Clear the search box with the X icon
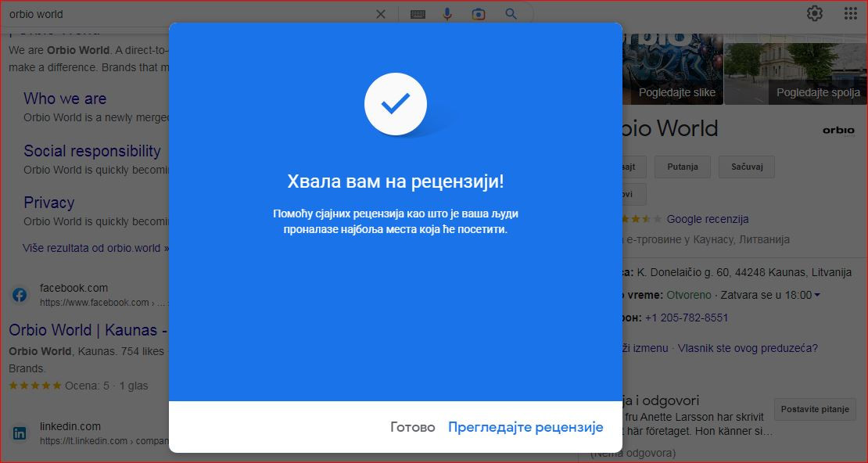 click(x=381, y=14)
